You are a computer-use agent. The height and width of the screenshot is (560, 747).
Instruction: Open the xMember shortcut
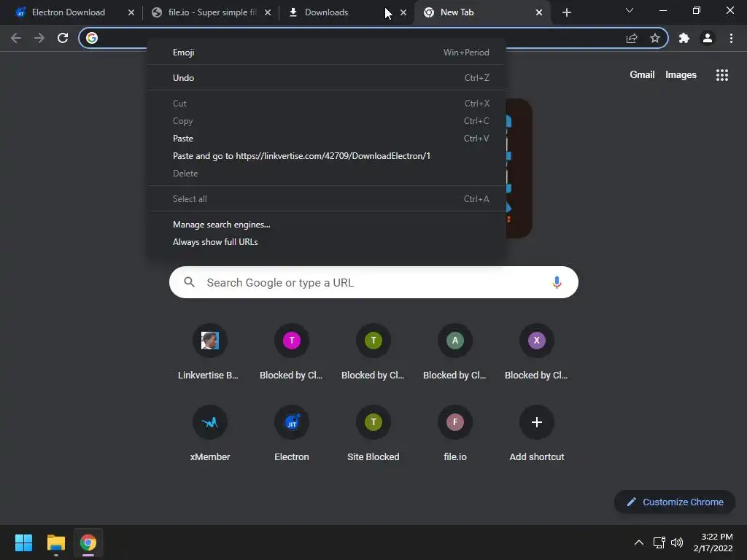click(209, 435)
